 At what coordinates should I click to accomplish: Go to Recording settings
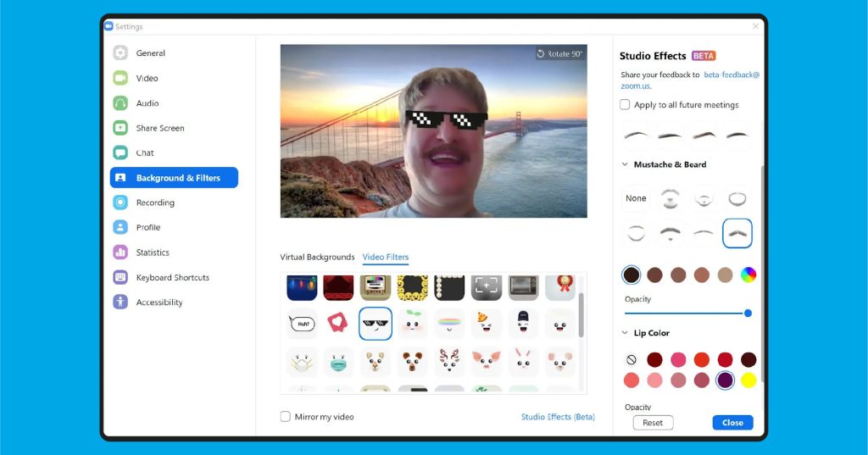click(x=154, y=203)
